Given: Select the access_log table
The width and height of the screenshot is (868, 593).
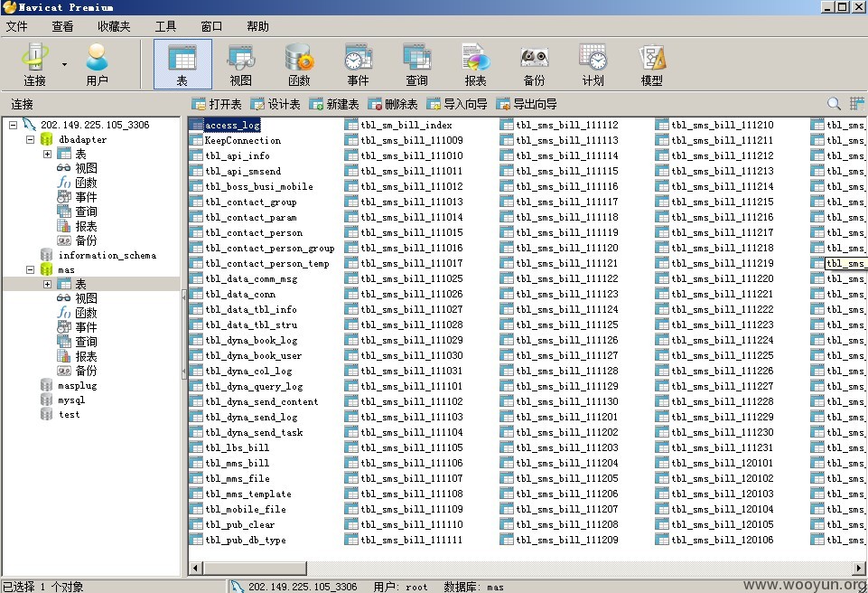Looking at the screenshot, I should tap(232, 126).
